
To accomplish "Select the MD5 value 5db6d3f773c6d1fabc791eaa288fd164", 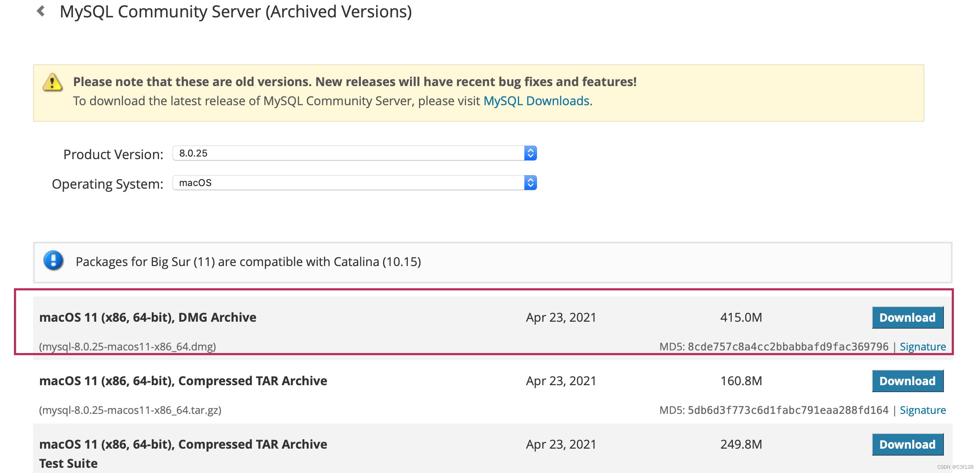I will pyautogui.click(x=788, y=410).
